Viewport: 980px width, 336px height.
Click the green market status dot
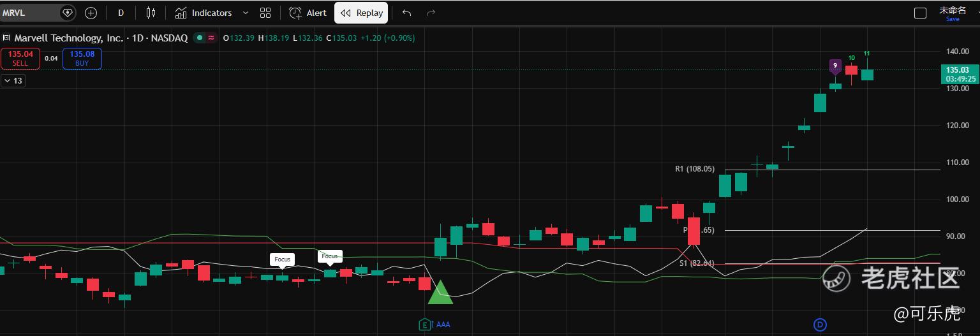click(x=200, y=38)
